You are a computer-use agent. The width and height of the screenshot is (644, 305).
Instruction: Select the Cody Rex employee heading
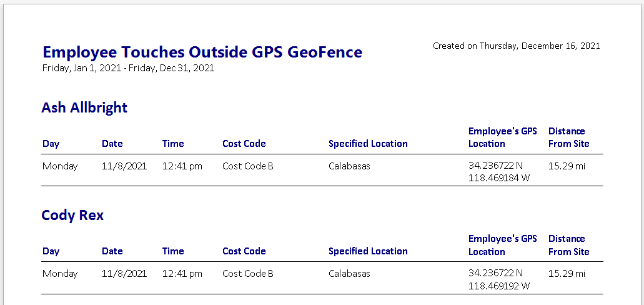72,215
